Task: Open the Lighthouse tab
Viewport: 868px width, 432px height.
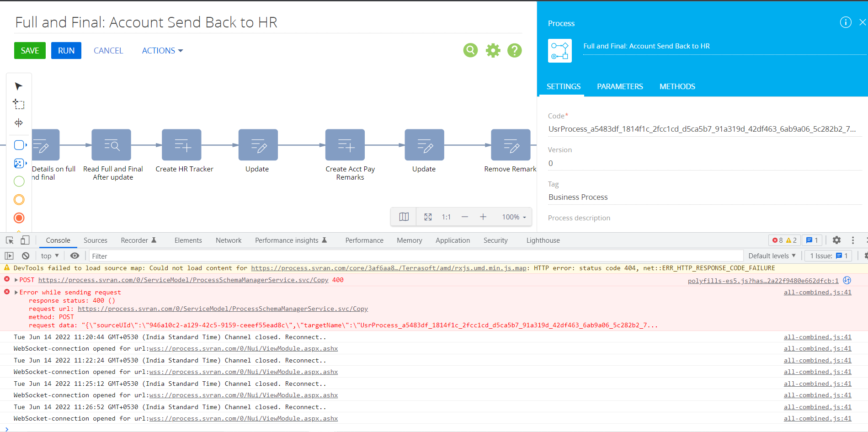Action: [x=543, y=240]
